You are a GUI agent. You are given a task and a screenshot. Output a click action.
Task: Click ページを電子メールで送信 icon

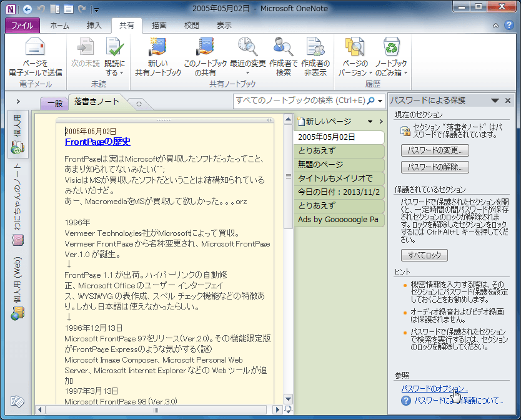coord(35,46)
